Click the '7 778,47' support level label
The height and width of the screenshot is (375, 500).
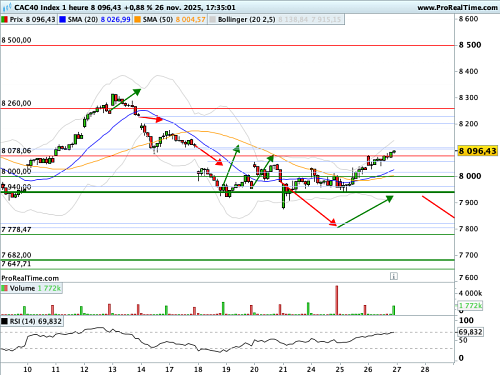(x=16, y=230)
